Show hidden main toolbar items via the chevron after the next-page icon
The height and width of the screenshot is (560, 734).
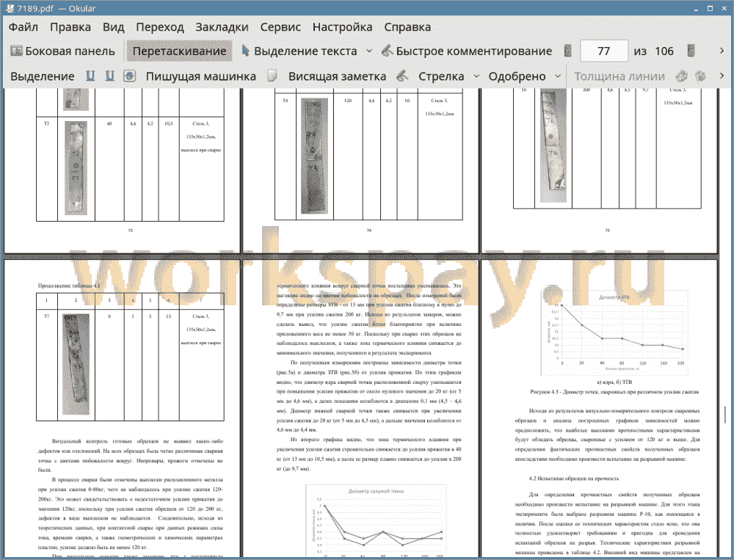pyautogui.click(x=722, y=51)
